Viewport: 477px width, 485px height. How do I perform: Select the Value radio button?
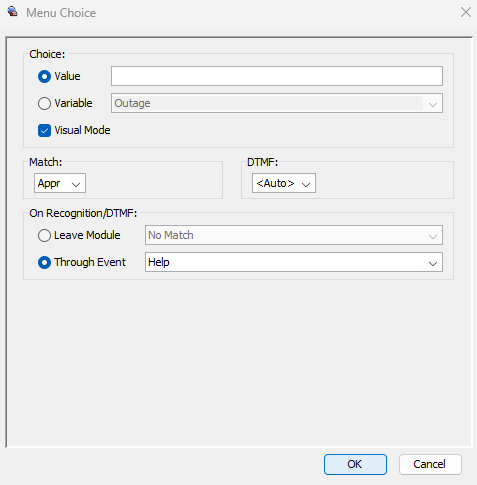(x=44, y=76)
